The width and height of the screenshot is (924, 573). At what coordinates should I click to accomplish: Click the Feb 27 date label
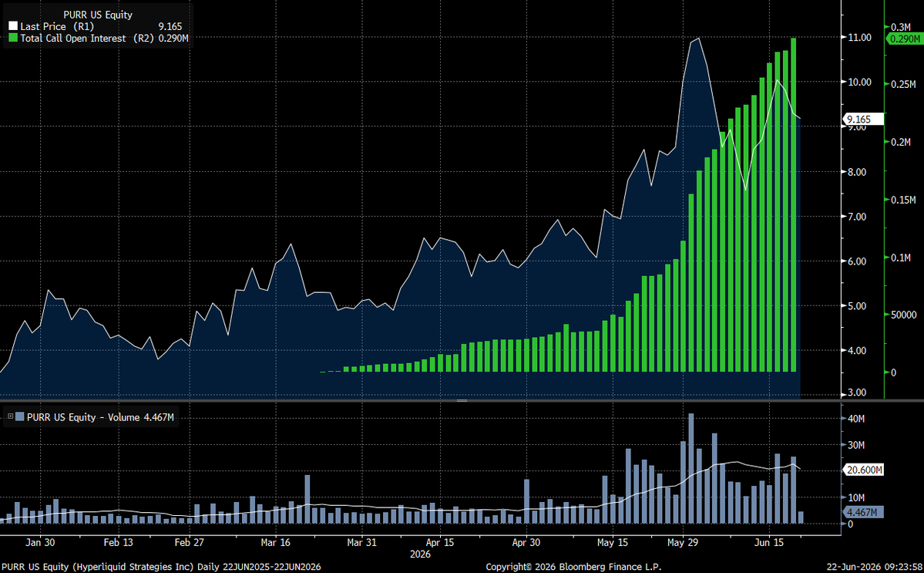pos(189,542)
